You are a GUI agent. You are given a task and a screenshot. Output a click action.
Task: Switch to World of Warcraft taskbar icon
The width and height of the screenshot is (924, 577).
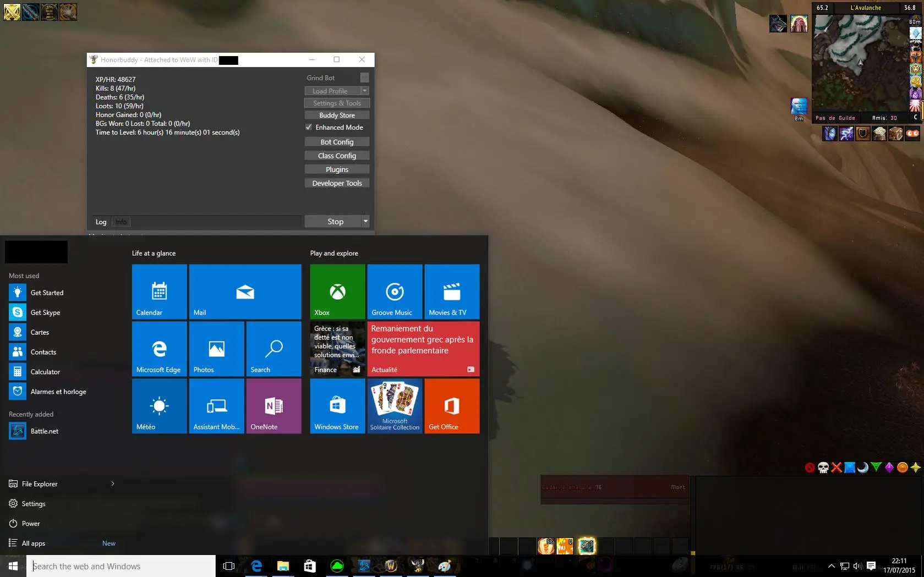click(x=391, y=566)
